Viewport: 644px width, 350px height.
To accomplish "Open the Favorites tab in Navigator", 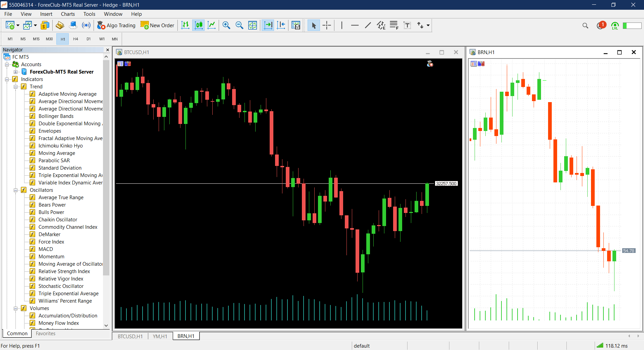I will click(45, 334).
